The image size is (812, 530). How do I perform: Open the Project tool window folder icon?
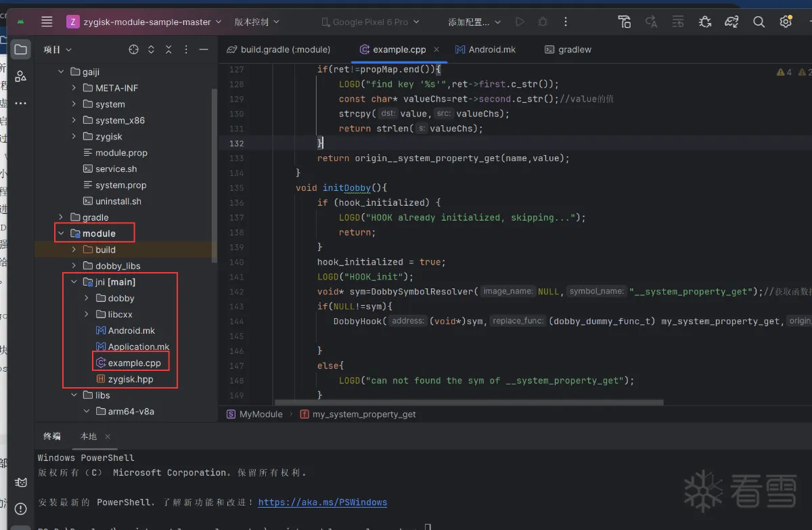click(21, 49)
